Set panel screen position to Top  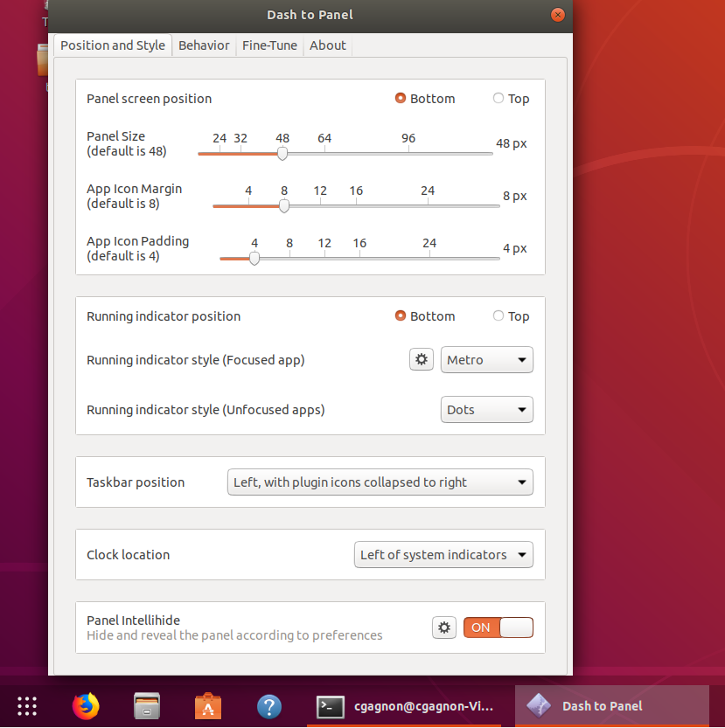[x=511, y=99]
